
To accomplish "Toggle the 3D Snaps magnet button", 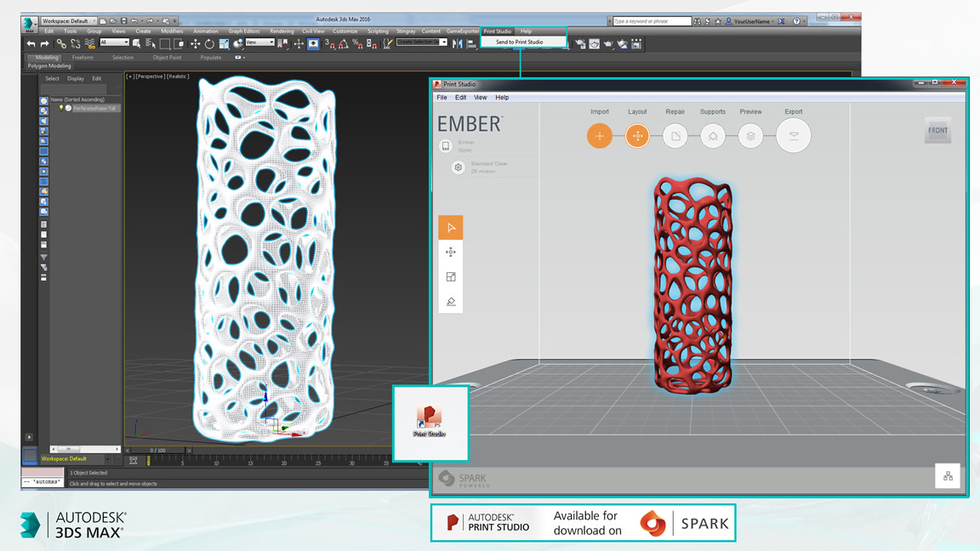I will [x=328, y=43].
